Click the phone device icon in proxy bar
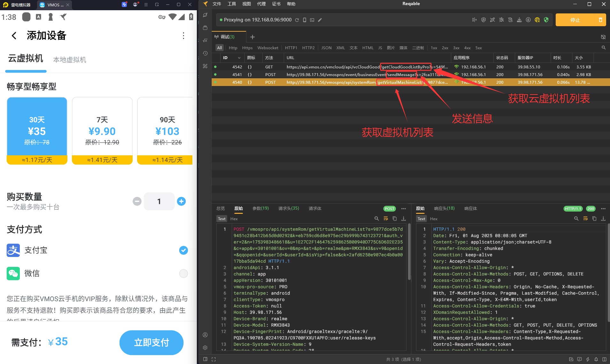The width and height of the screenshot is (610, 364). click(305, 20)
